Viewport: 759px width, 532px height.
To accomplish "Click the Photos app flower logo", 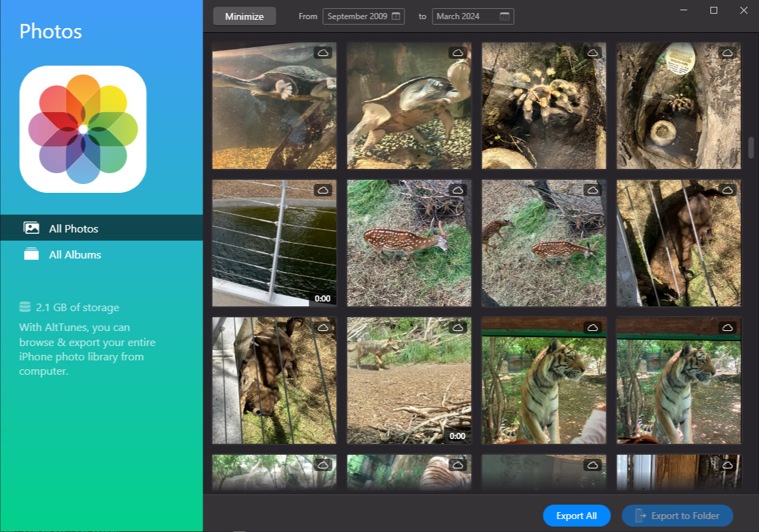I will (x=83, y=129).
